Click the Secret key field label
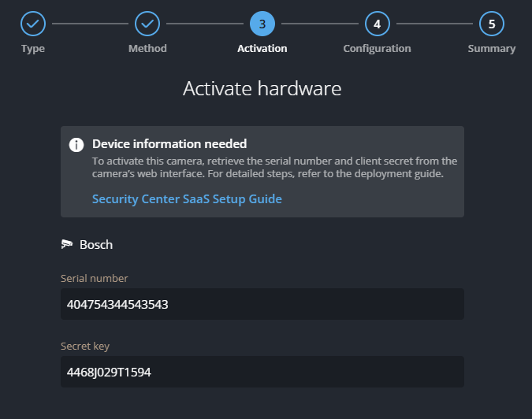This screenshot has width=532, height=419. click(x=84, y=346)
